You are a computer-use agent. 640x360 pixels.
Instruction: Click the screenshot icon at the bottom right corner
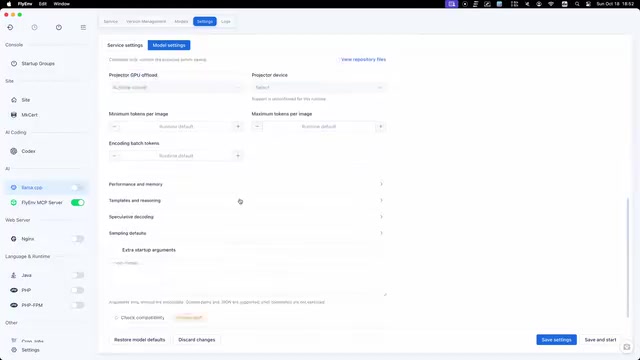tap(627, 347)
